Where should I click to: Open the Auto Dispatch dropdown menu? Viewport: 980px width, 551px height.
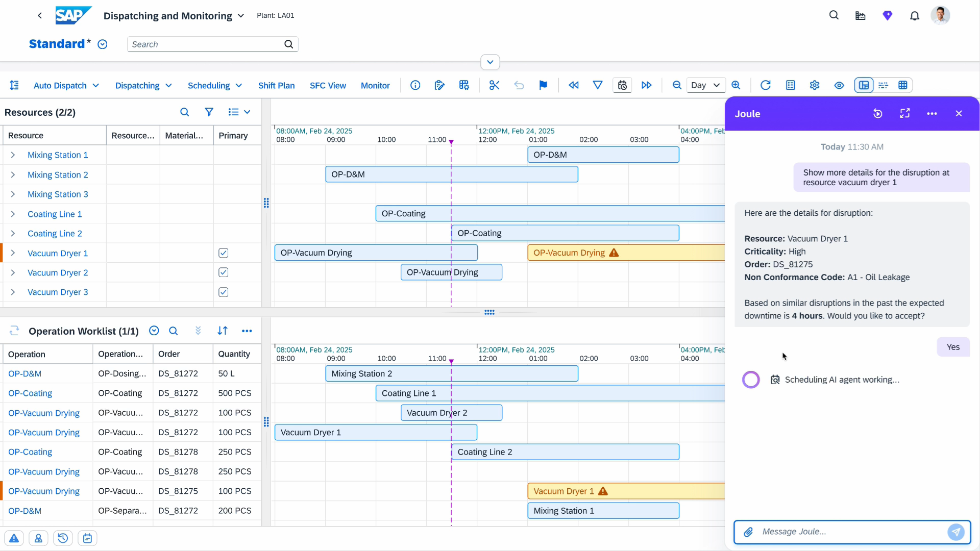pyautogui.click(x=66, y=86)
